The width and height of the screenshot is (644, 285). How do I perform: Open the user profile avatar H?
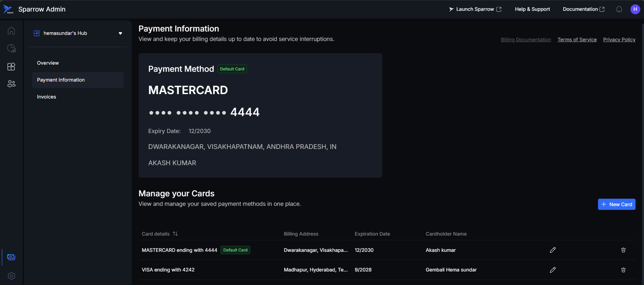pyautogui.click(x=635, y=9)
